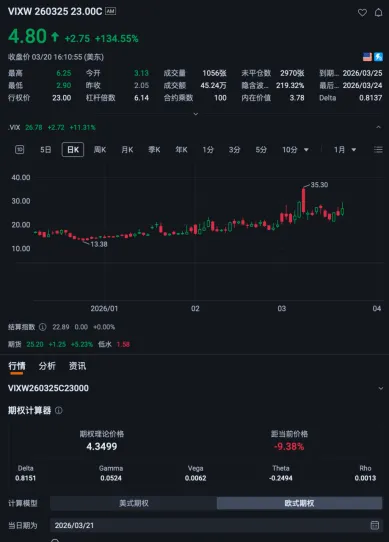The width and height of the screenshot is (389, 542).
Task: Tap the US flag market icon
Action: pyautogui.click(x=367, y=57)
